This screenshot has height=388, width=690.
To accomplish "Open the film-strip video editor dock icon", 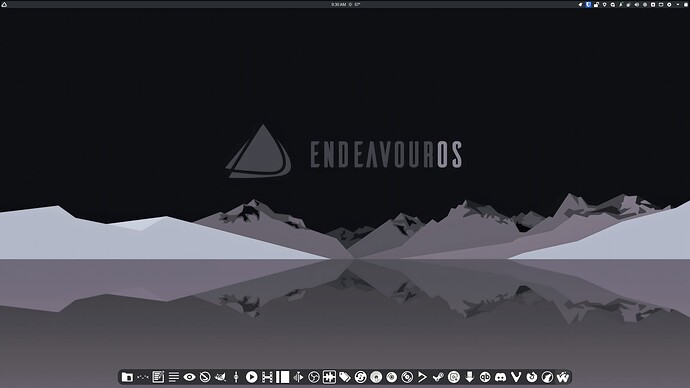I will click(267, 377).
